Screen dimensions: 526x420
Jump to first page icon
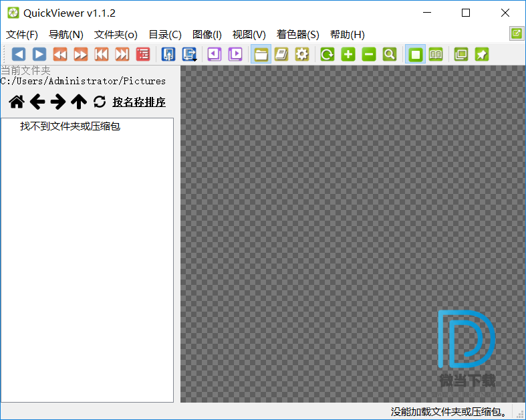102,54
